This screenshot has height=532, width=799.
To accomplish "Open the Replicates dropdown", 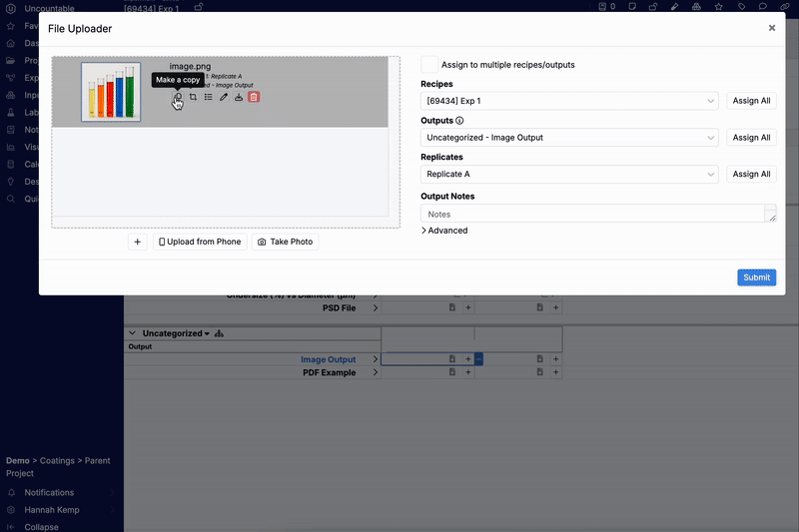I will click(x=569, y=175).
